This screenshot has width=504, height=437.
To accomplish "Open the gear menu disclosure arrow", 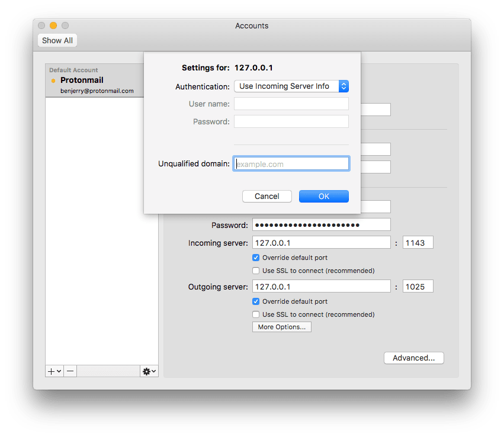I will click(153, 371).
